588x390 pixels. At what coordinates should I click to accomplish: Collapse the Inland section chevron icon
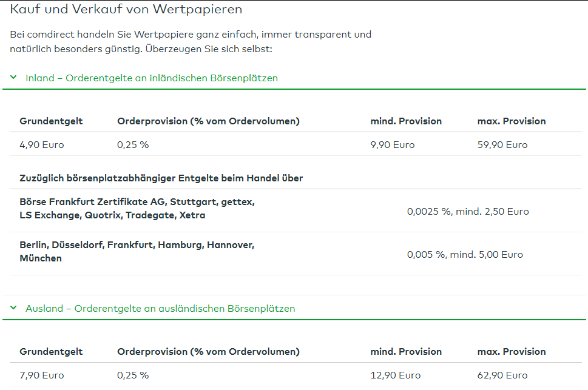13,78
